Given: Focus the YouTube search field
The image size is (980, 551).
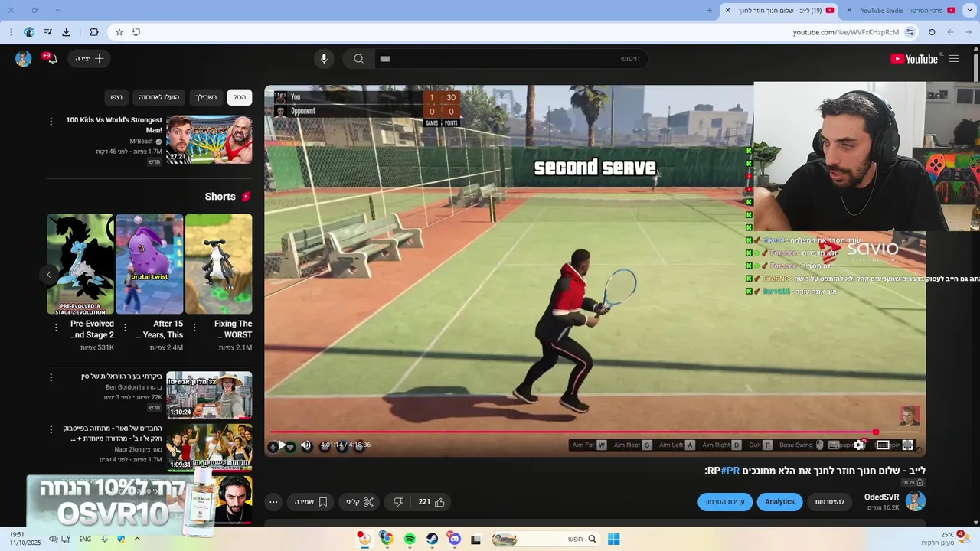Looking at the screenshot, I should (510, 59).
